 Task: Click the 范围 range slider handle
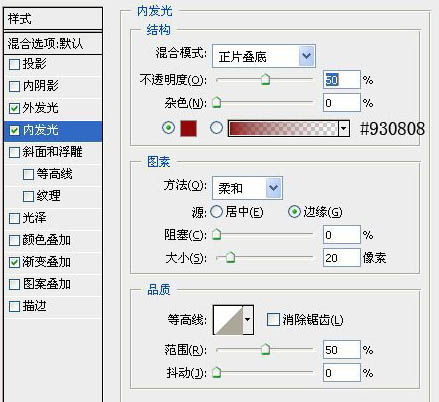click(x=265, y=350)
